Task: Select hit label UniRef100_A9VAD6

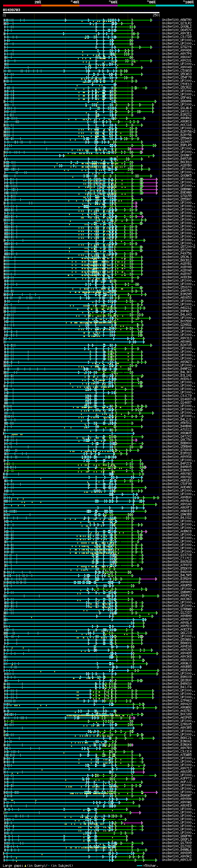Action: point(177,50)
